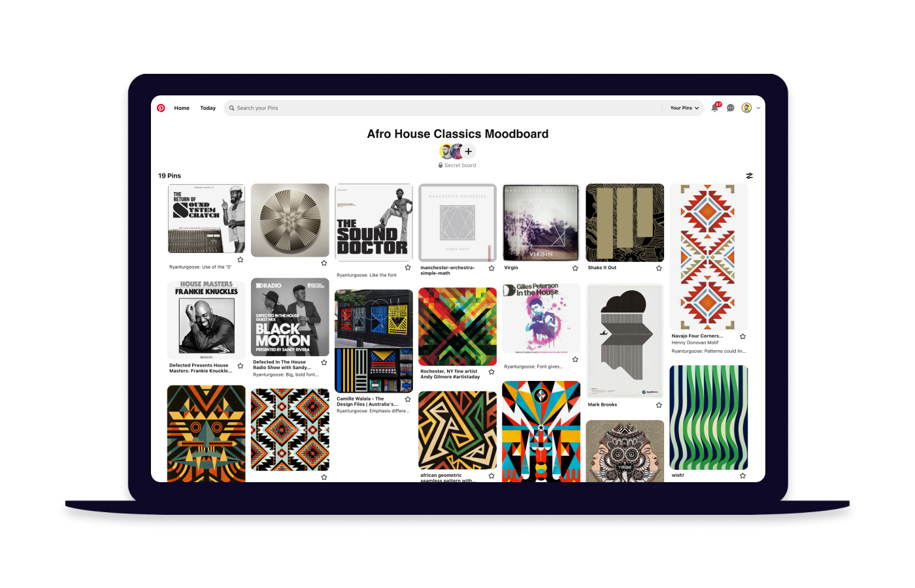Click the Pinterest logo icon

coord(161,108)
